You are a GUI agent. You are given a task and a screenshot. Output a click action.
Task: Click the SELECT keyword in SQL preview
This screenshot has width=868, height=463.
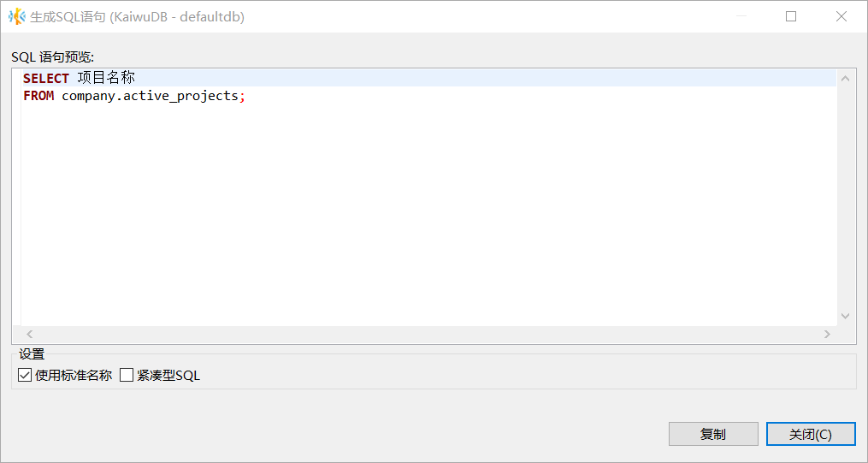(46, 78)
